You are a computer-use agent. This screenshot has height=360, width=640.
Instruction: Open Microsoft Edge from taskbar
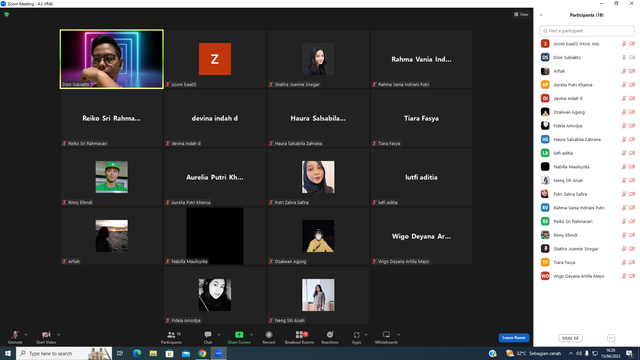137,353
